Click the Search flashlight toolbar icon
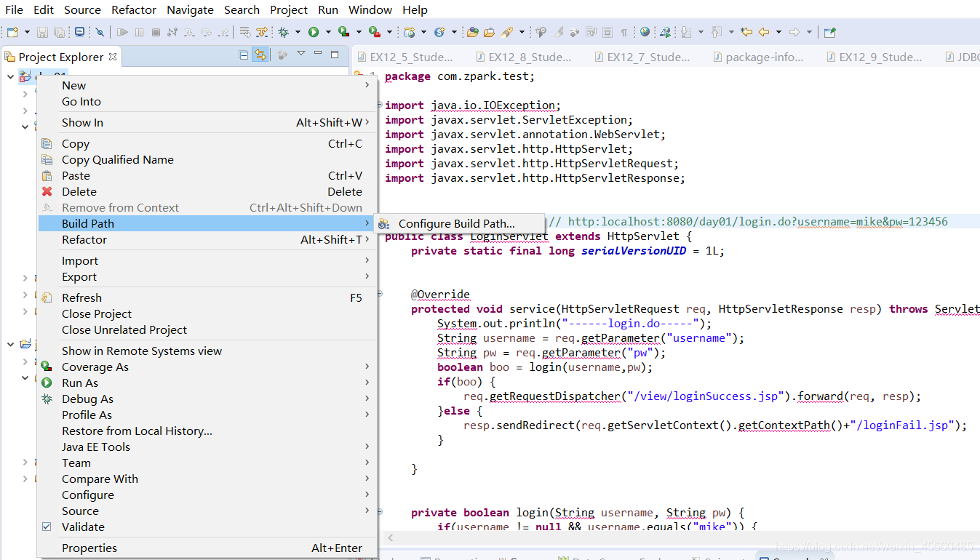 point(506,32)
